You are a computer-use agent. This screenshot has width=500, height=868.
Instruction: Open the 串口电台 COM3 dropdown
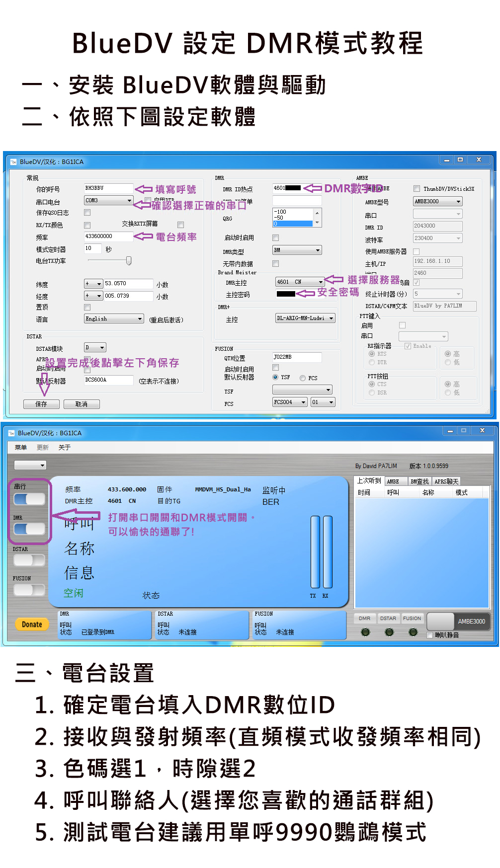click(x=109, y=201)
